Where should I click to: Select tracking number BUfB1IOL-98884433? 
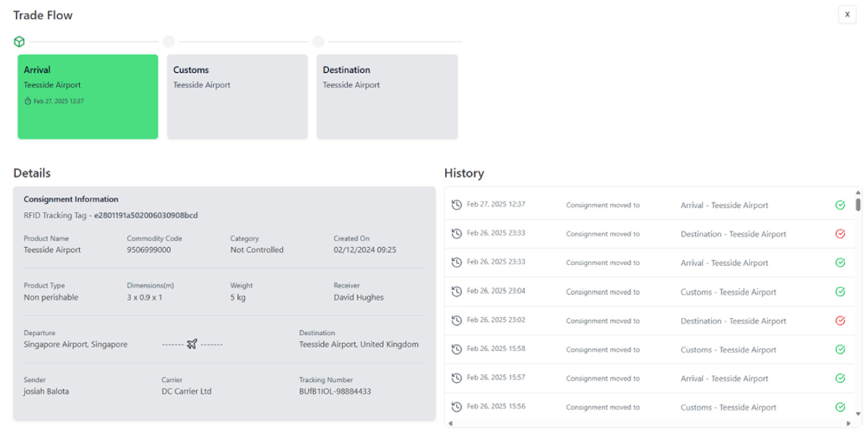(x=335, y=391)
